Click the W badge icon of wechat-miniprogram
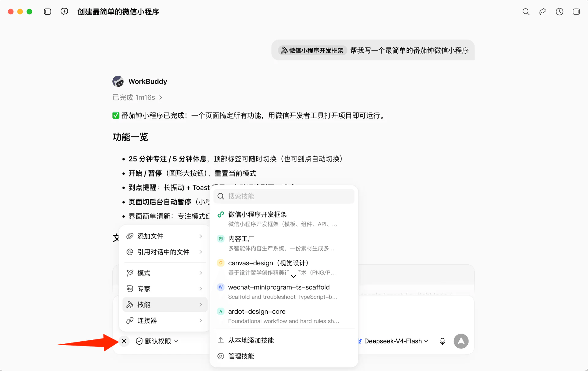This screenshot has height=371, width=588. 221,287
